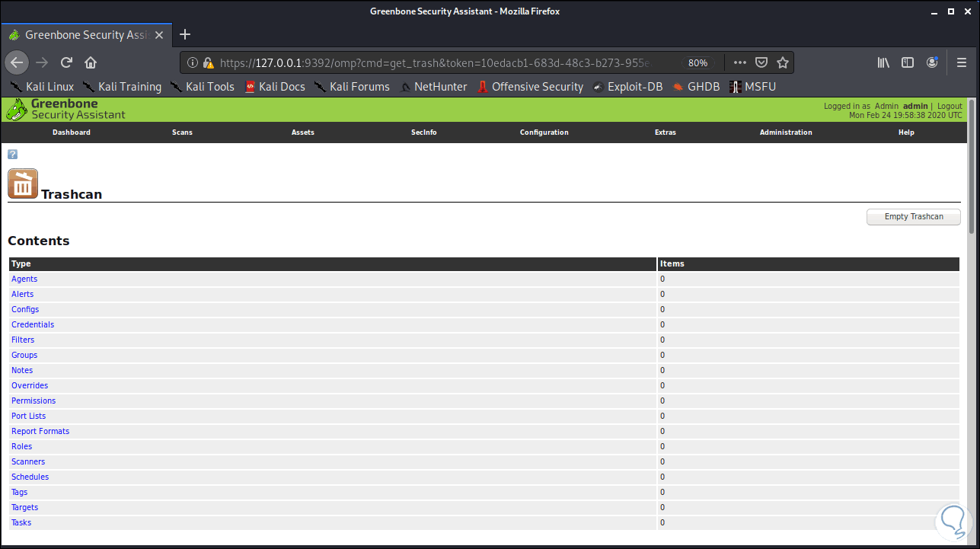
Task: Jump to Tags in trashcan contents
Action: point(20,492)
